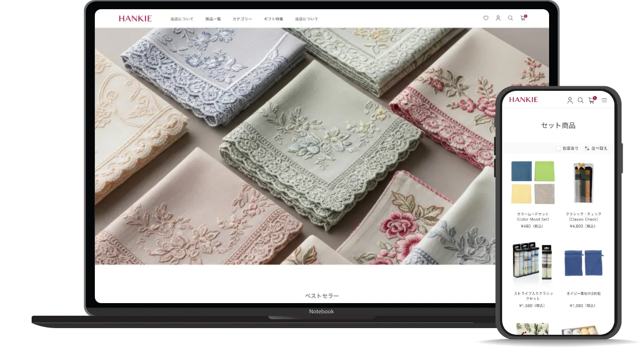Click the HANKIE logo on the laptop

click(135, 18)
